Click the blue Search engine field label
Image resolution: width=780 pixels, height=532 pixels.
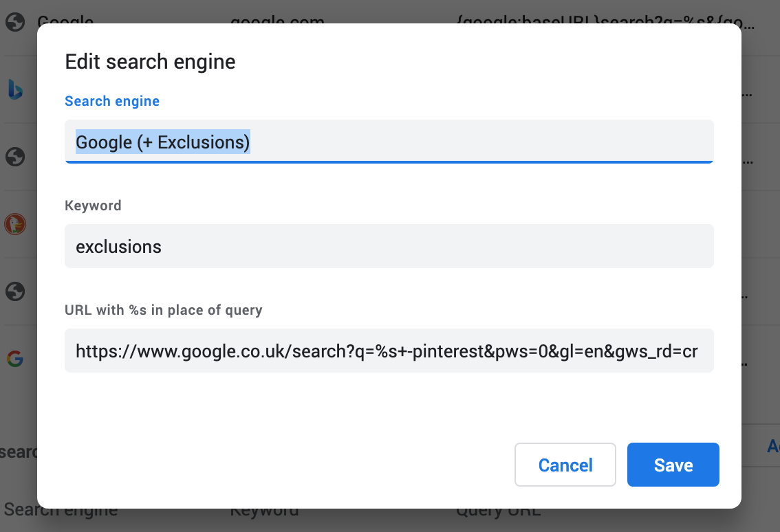111,100
